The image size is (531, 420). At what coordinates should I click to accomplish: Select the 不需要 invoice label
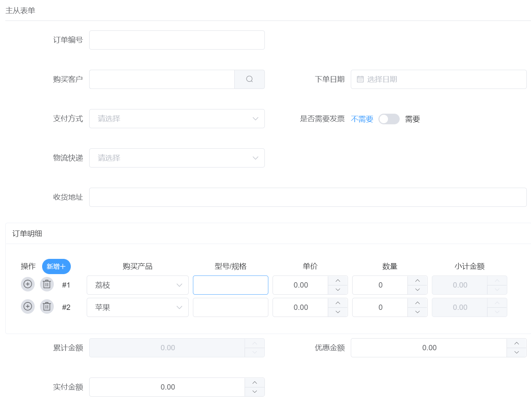pyautogui.click(x=362, y=119)
